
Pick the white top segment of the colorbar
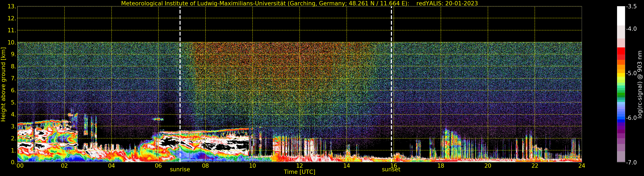pos(621,16)
